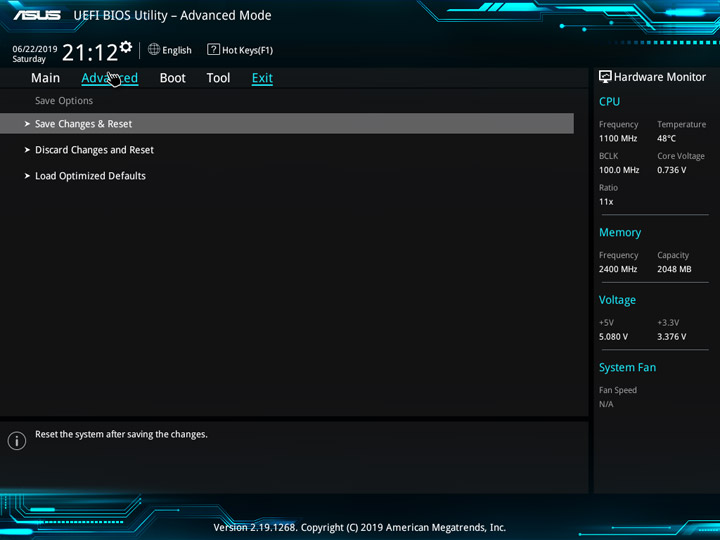
Task: Click the 5.080 V reading
Action: click(613, 337)
